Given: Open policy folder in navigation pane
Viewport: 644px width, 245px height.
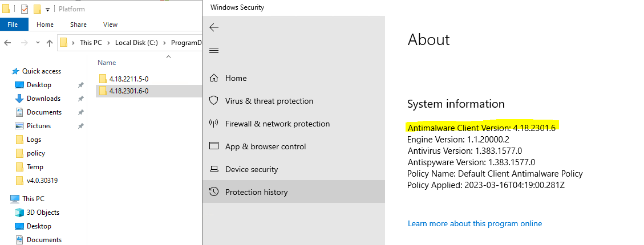Looking at the screenshot, I should coord(36,153).
